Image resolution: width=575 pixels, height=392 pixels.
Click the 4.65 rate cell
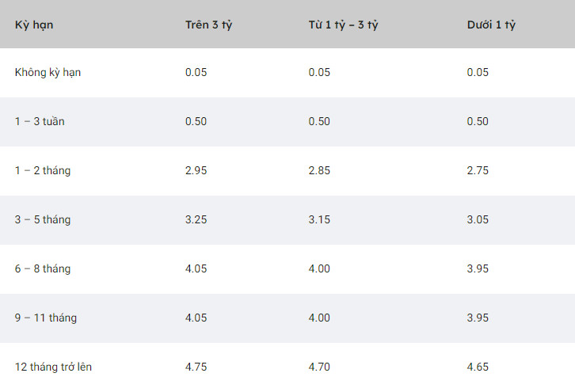point(478,367)
